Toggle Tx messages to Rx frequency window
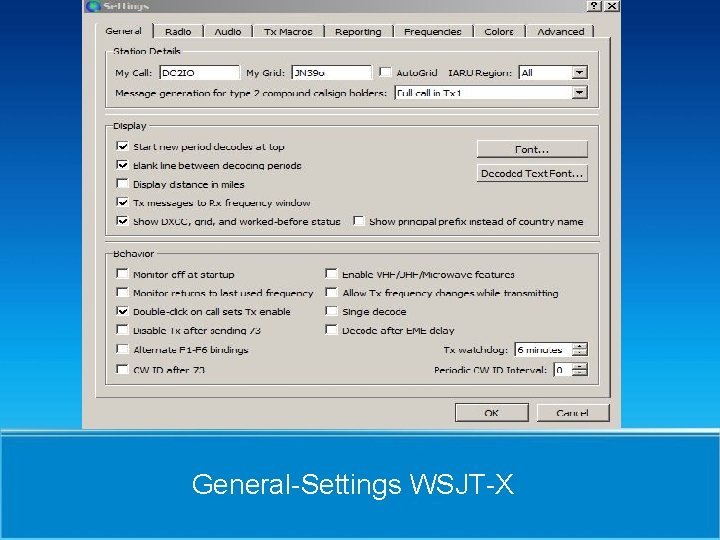This screenshot has width=720, height=540. pos(122,202)
